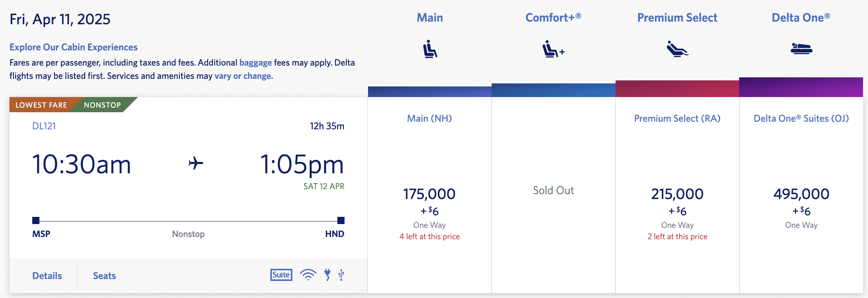Open the Seats view for DL121
Screen dimensions: 868x298
point(104,276)
